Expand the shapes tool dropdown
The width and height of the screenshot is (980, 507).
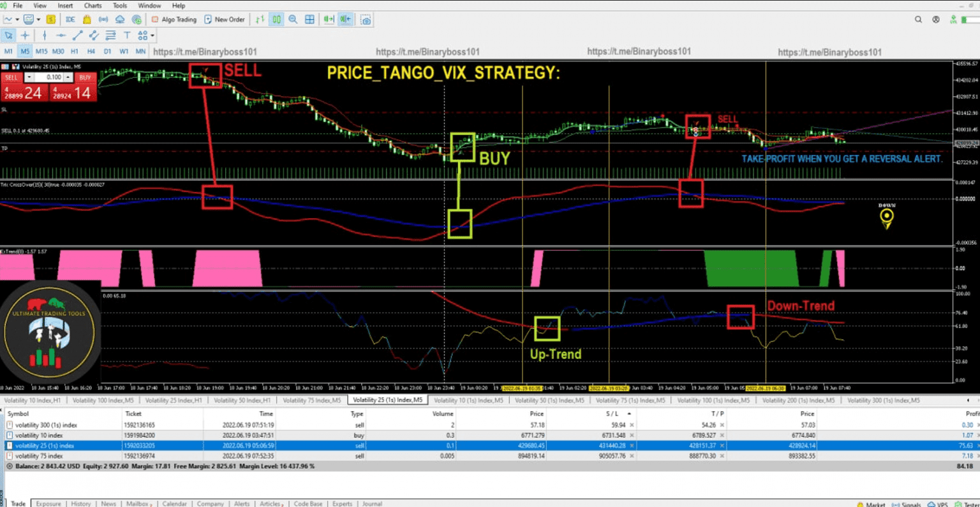152,36
